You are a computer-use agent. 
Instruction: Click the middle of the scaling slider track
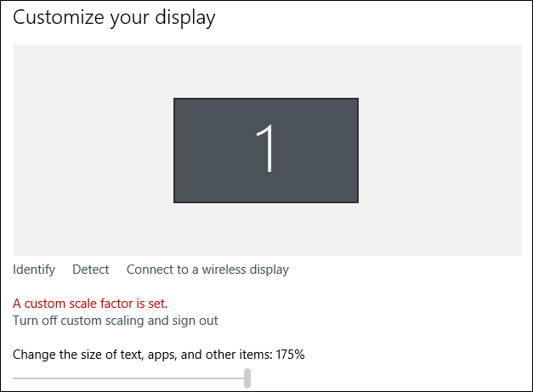(129, 378)
